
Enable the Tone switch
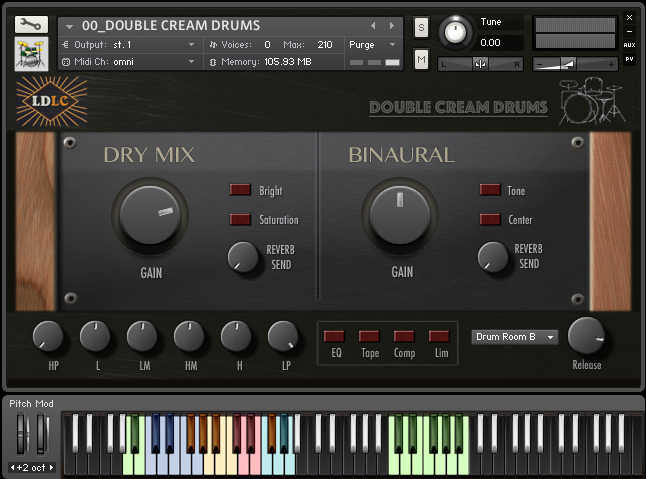[490, 189]
